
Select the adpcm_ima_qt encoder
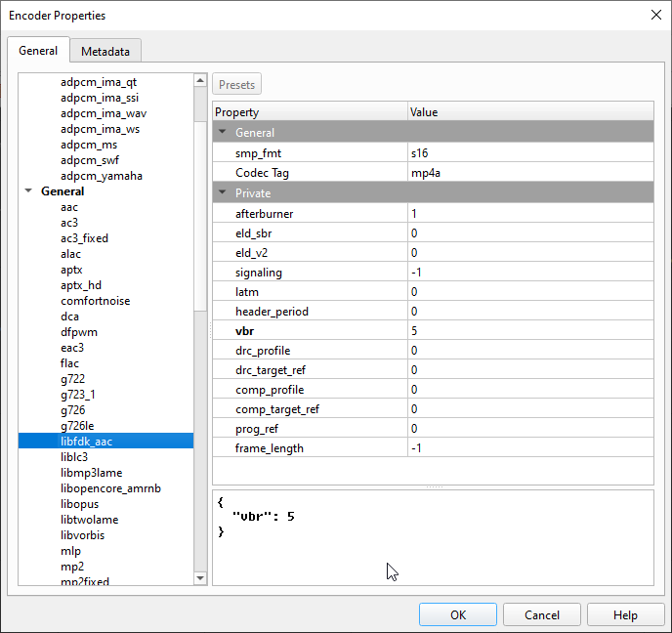coord(99,82)
